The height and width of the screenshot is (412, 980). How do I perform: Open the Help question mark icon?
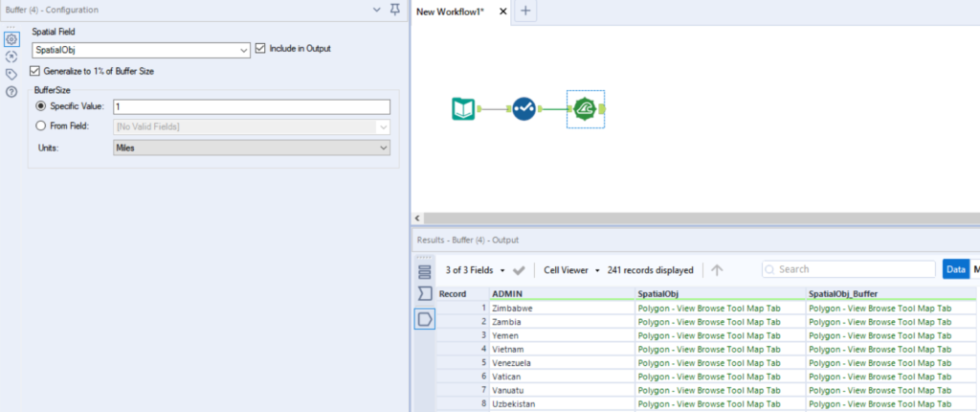click(11, 91)
